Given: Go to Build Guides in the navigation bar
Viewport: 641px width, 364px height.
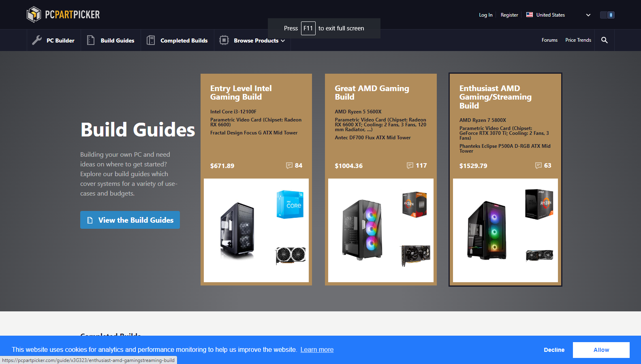Looking at the screenshot, I should pyautogui.click(x=111, y=40).
